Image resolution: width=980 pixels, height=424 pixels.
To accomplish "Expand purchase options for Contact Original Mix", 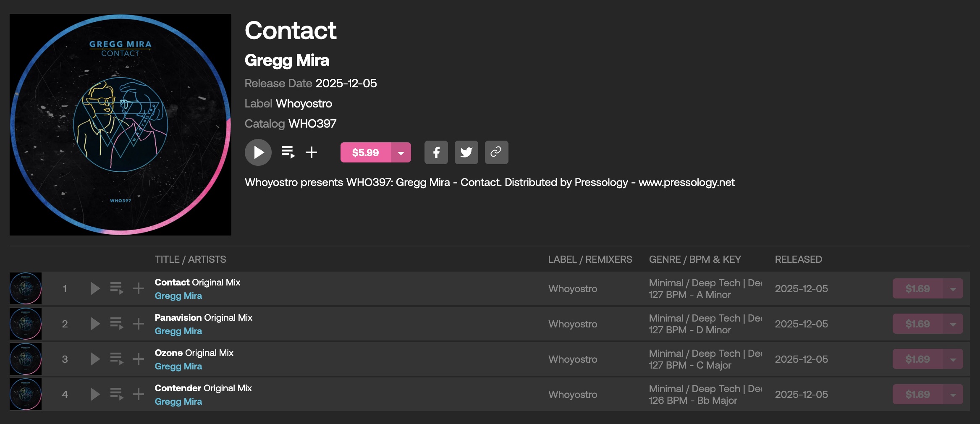I will (x=953, y=289).
